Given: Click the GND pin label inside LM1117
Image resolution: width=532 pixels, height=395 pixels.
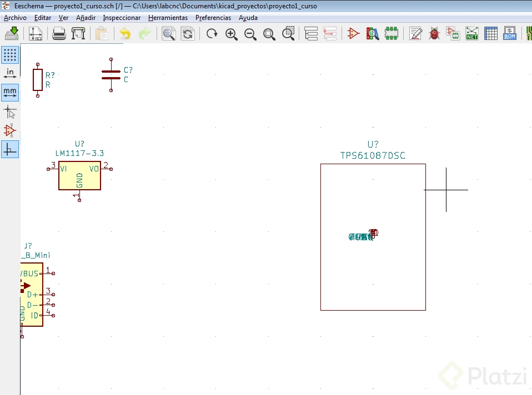Looking at the screenshot, I should click(x=79, y=180).
